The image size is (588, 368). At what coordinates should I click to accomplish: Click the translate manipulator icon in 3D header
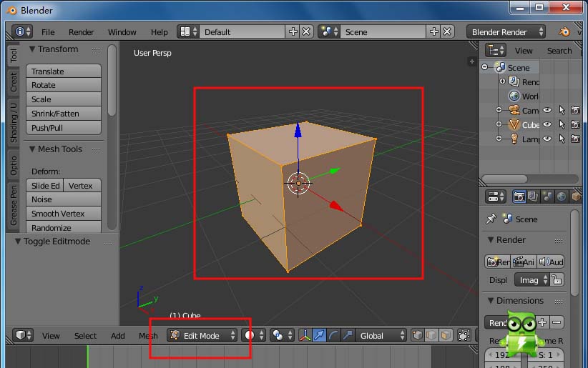319,335
